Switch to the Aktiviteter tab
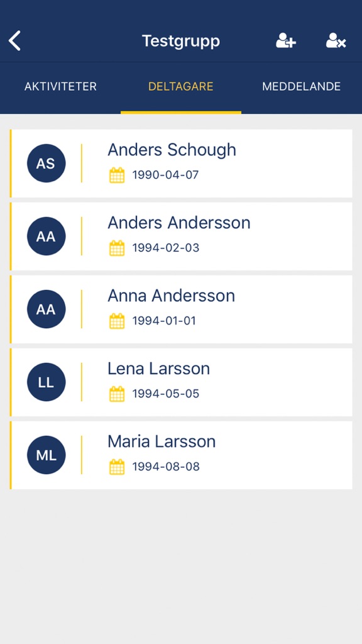 click(x=60, y=87)
